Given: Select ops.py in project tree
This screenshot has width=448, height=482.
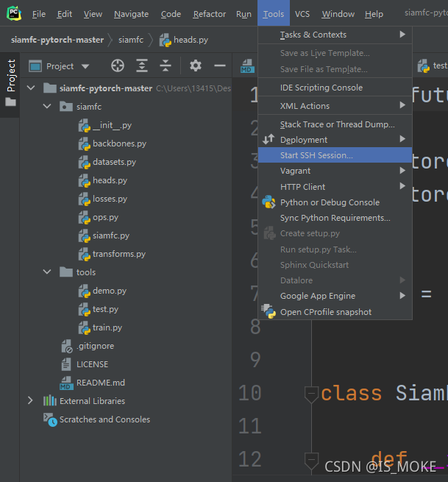Looking at the screenshot, I should pos(105,217).
